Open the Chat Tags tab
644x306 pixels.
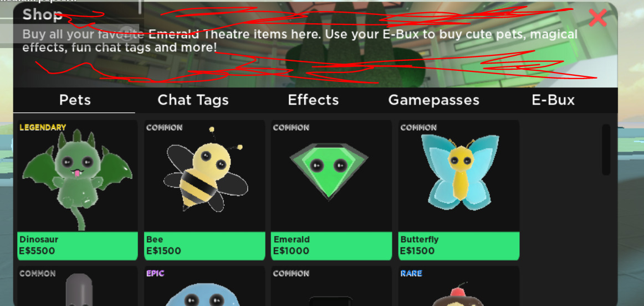click(x=193, y=100)
